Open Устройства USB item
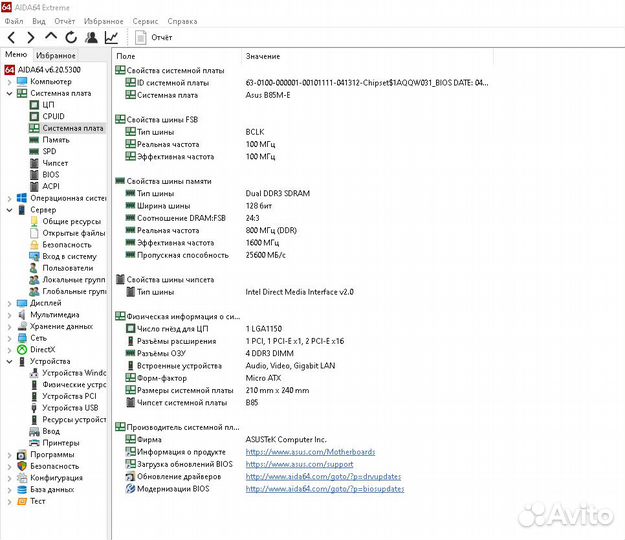 coord(70,408)
